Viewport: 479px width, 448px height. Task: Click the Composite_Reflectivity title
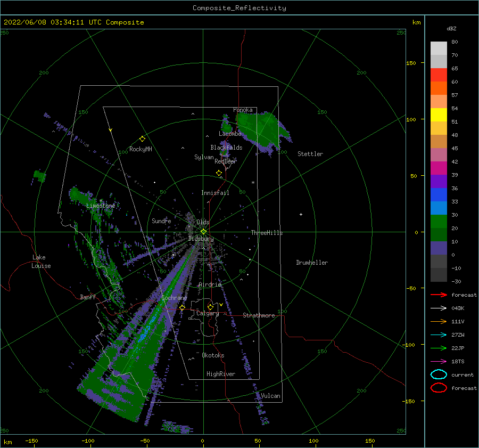coord(240,8)
